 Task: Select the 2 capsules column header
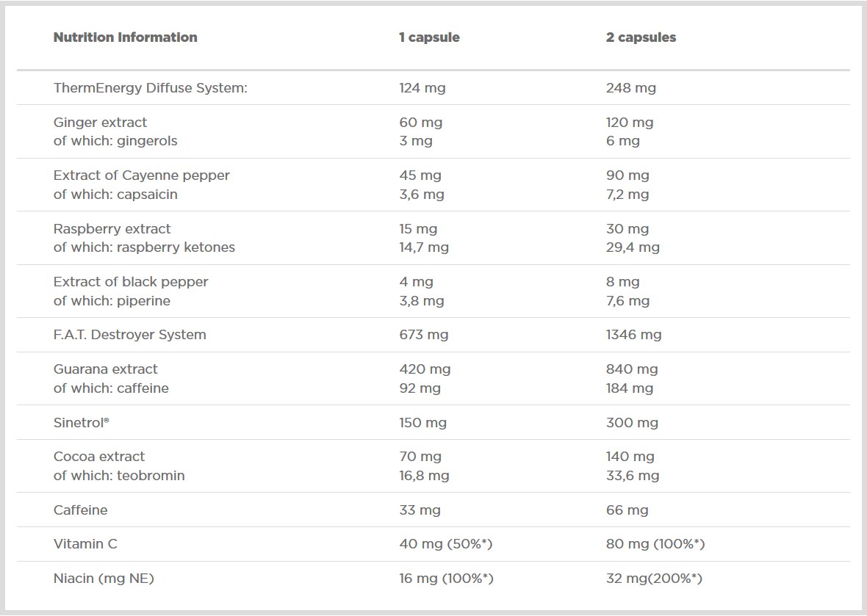click(x=641, y=37)
